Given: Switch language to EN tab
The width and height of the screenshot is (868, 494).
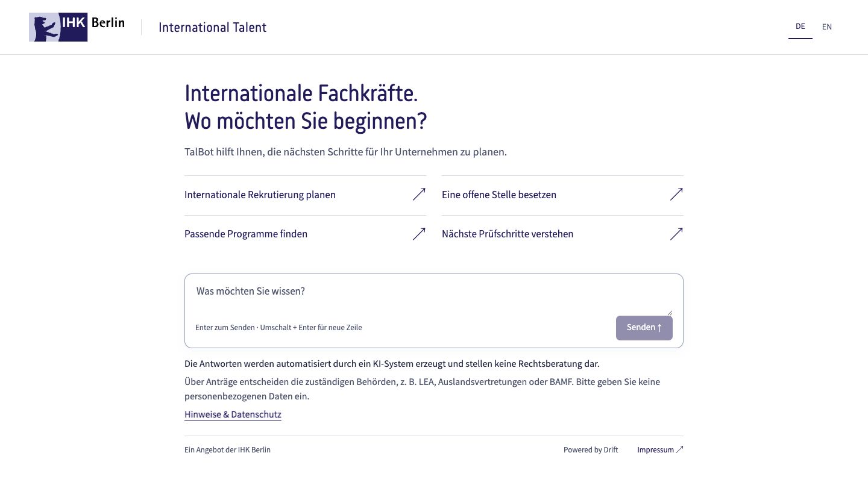Looking at the screenshot, I should (x=827, y=27).
